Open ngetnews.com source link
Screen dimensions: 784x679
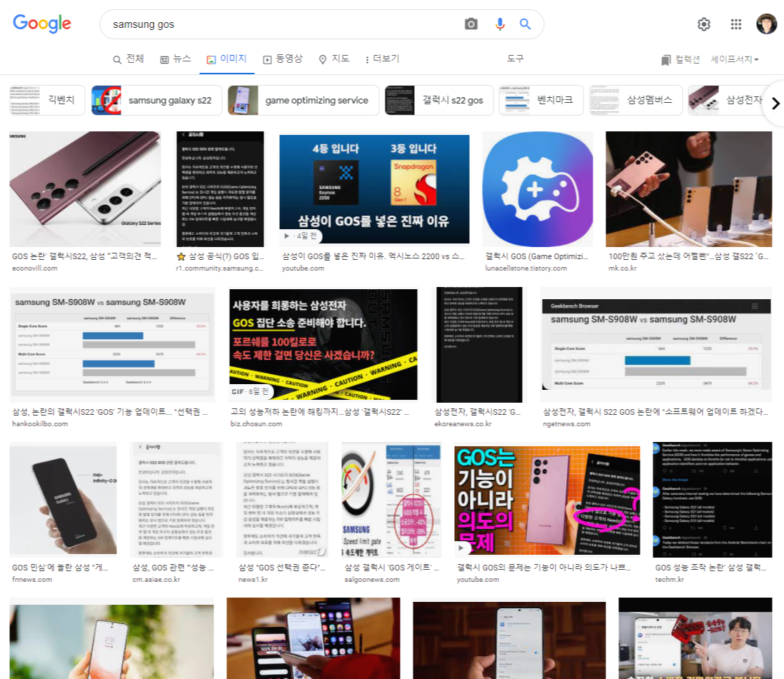[x=566, y=424]
